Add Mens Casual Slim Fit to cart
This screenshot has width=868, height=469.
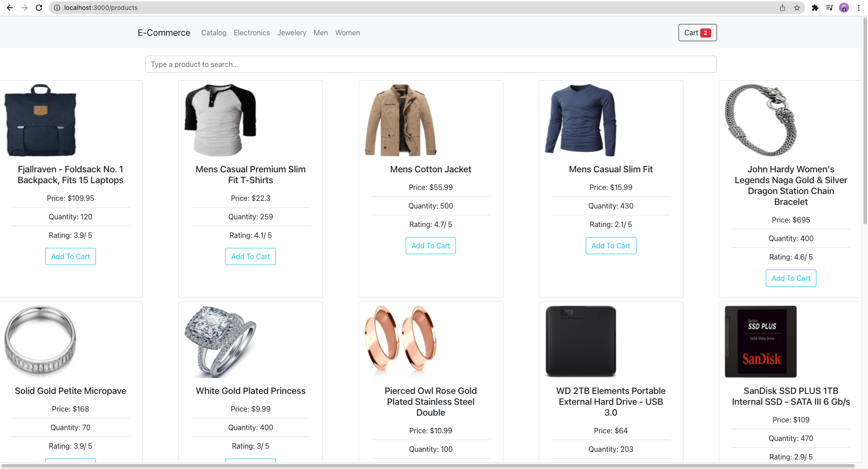click(x=611, y=246)
